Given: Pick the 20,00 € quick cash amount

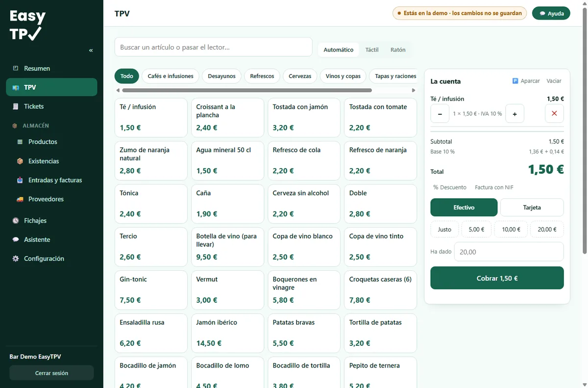Looking at the screenshot, I should pos(547,229).
